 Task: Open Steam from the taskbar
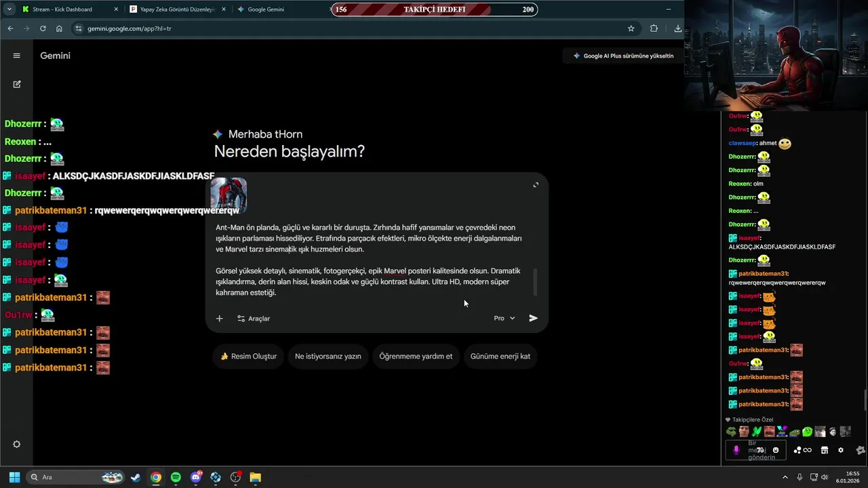(x=136, y=477)
